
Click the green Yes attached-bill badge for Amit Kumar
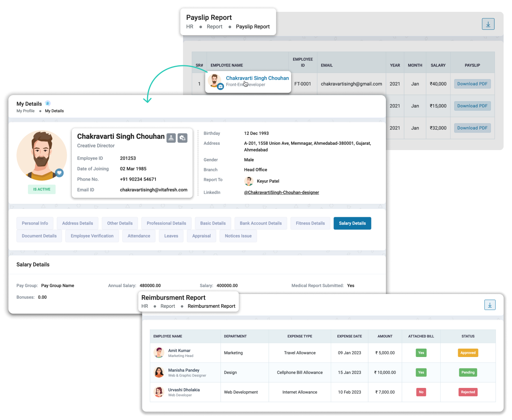(x=421, y=352)
